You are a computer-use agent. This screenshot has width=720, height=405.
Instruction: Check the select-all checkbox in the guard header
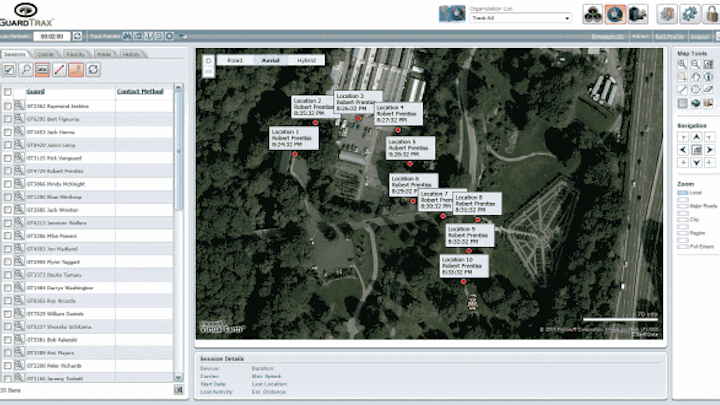coord(7,92)
